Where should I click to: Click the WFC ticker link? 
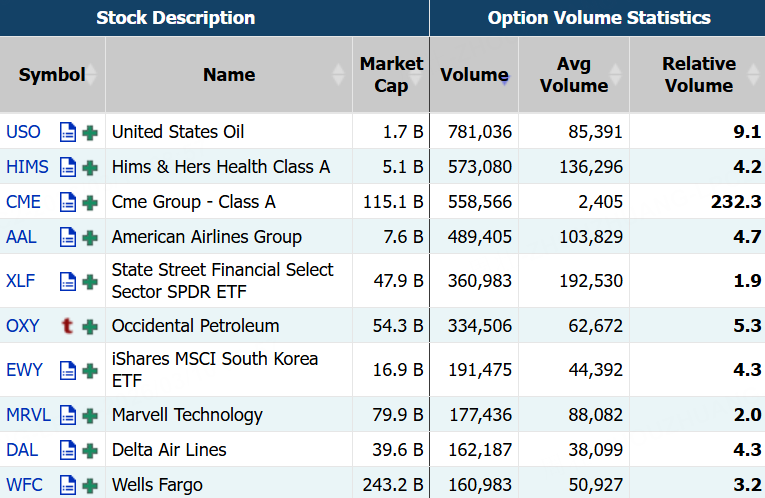point(25,485)
